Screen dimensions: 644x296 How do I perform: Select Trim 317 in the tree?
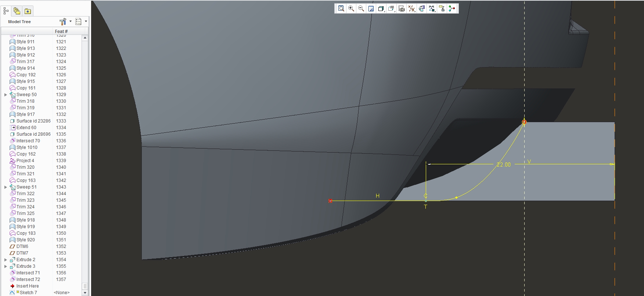pos(25,62)
